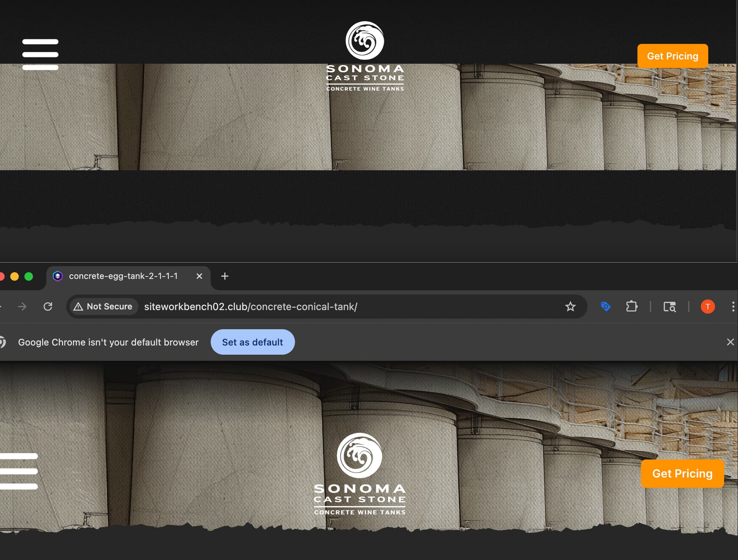Open the Extensions puzzle-piece menu
The image size is (738, 560).
tap(632, 307)
